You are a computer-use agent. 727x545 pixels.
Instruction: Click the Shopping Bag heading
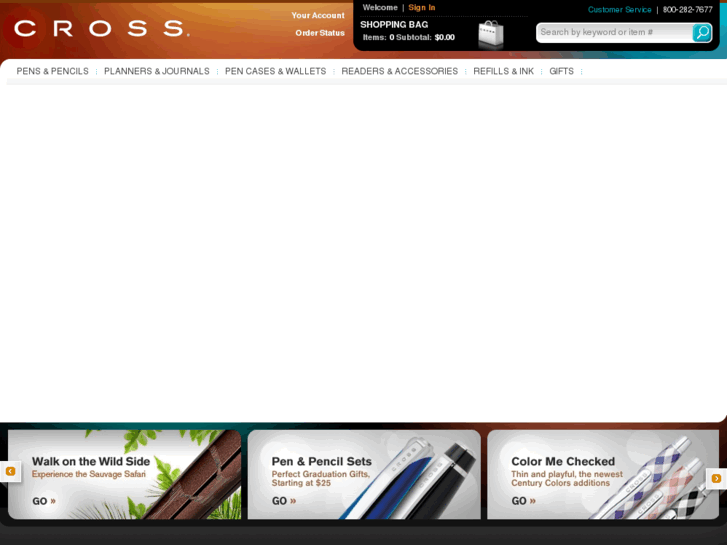tap(394, 25)
